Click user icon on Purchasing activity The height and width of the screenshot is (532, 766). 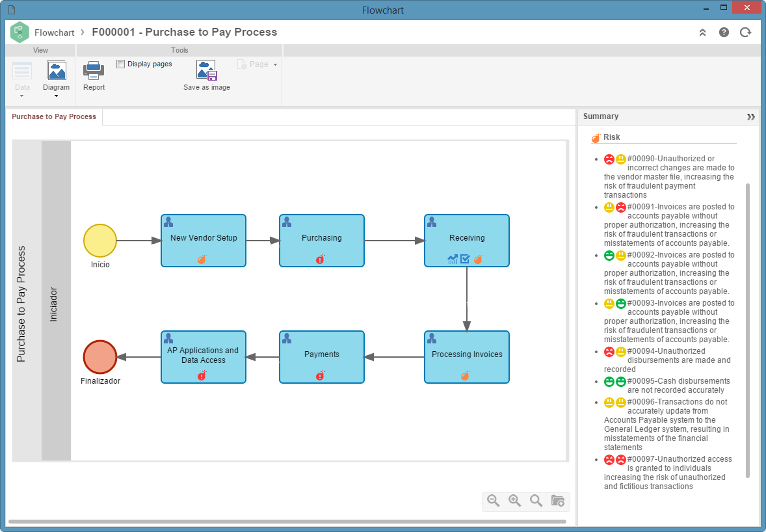coord(287,222)
